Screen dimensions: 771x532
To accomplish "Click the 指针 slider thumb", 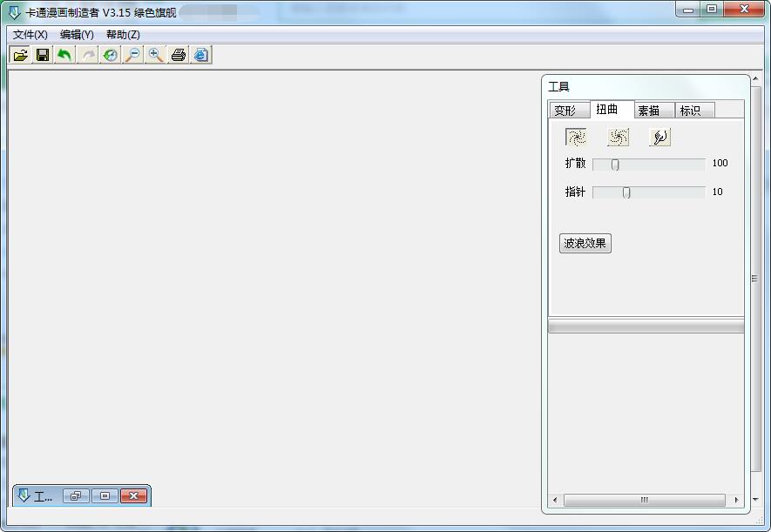I will tap(626, 192).
